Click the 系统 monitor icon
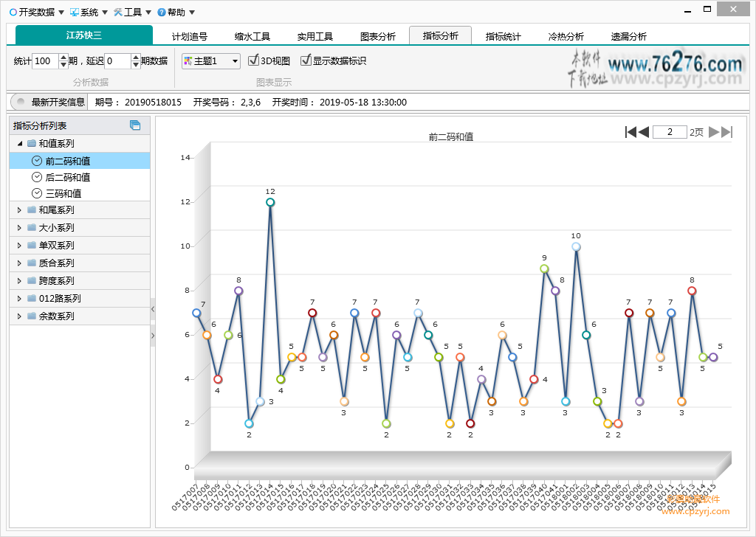 [x=75, y=12]
